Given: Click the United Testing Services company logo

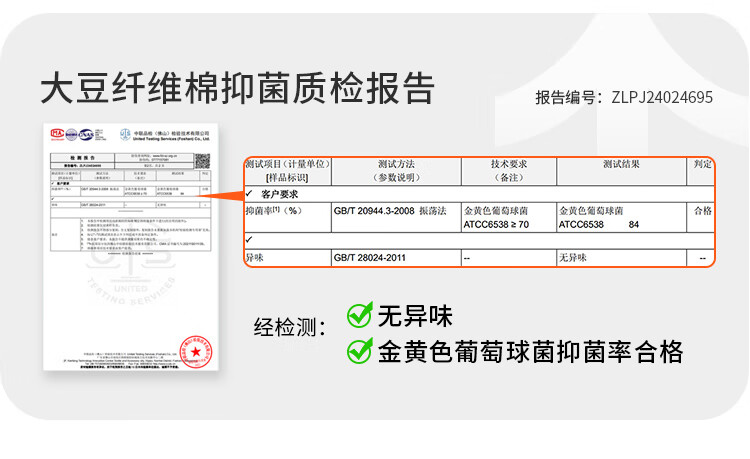Looking at the screenshot, I should (x=125, y=134).
